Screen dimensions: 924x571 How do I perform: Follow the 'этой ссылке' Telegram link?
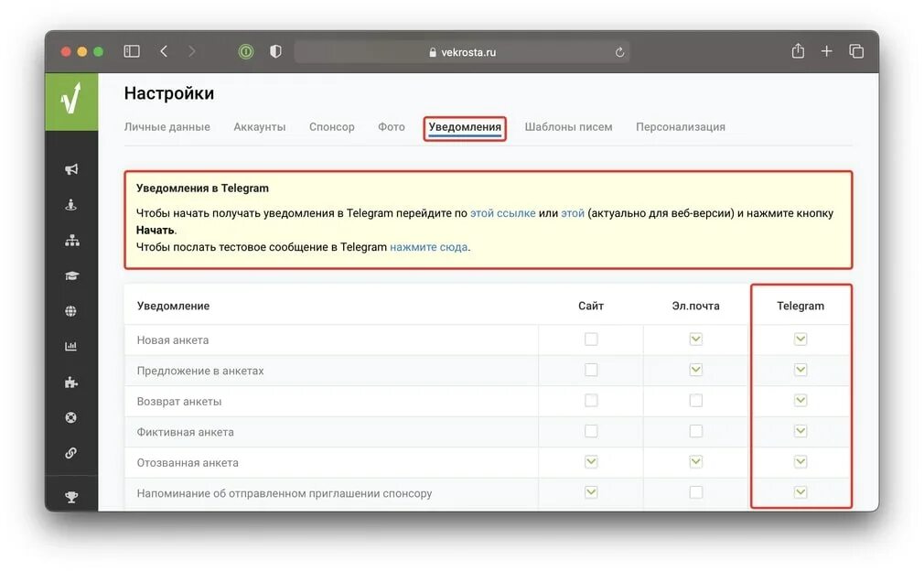coord(502,213)
